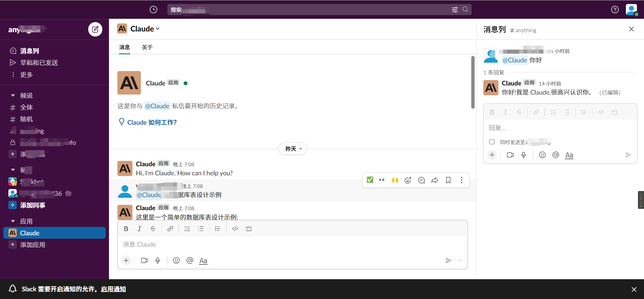
Task: Open user profile avatar at top right
Action: [x=631, y=9]
